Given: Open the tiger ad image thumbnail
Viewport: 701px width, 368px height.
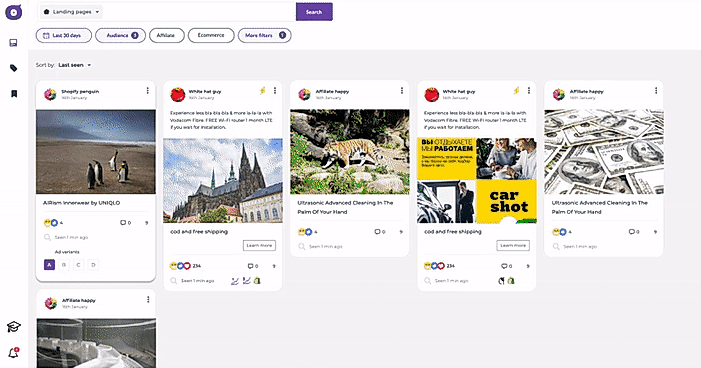Looking at the screenshot, I should 350,152.
